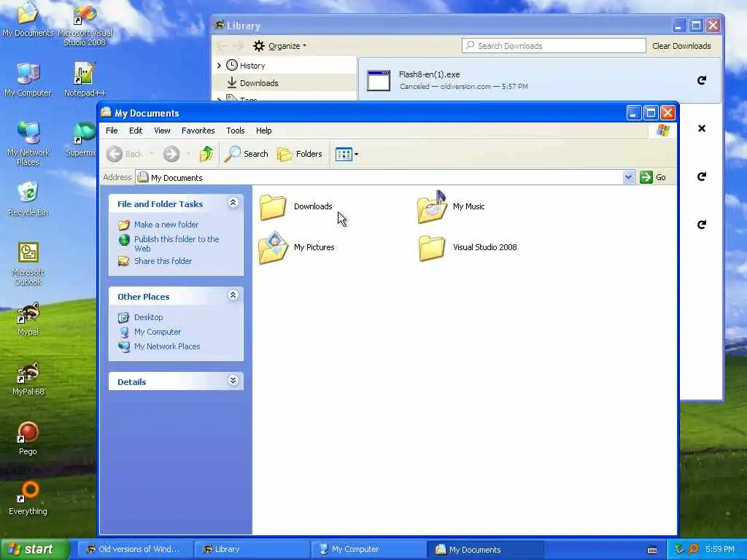Go to My Computer in Other Places
This screenshot has height=560, width=747.
tap(158, 332)
